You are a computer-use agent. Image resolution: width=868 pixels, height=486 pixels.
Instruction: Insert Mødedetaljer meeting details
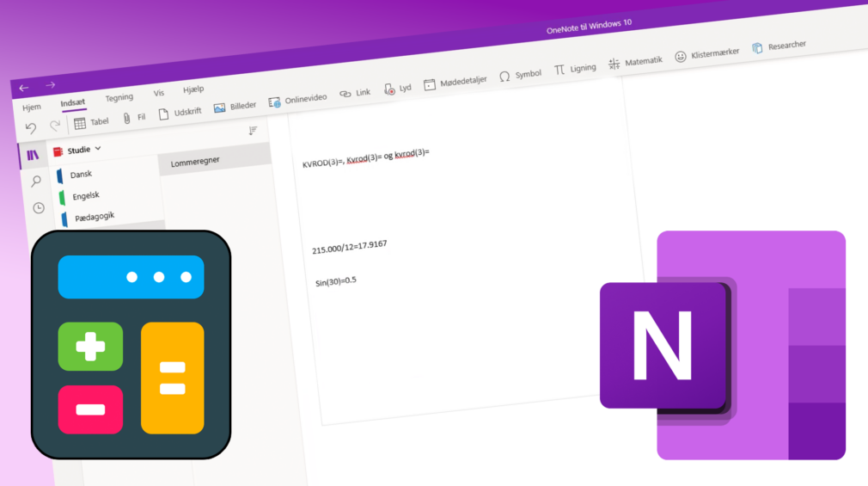[455, 83]
